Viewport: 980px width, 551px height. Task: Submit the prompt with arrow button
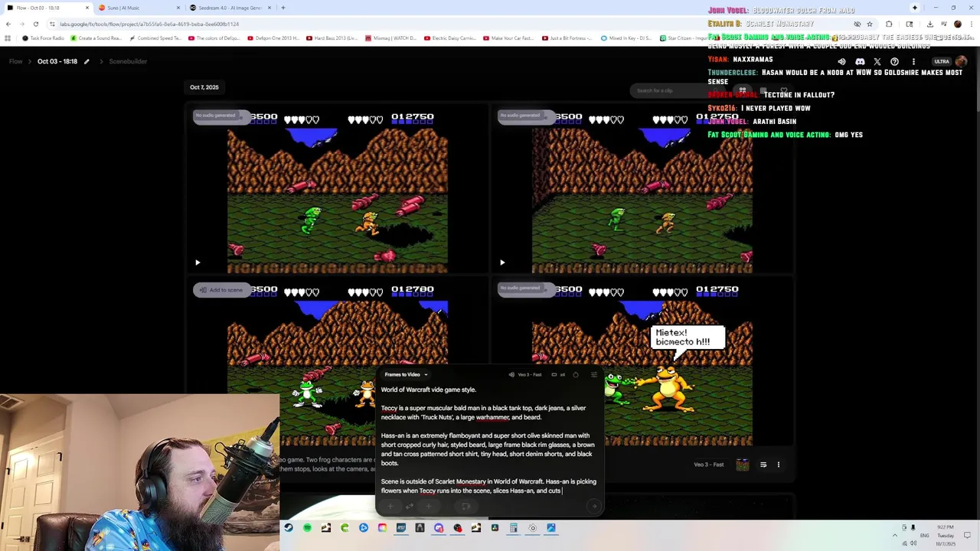tap(593, 506)
